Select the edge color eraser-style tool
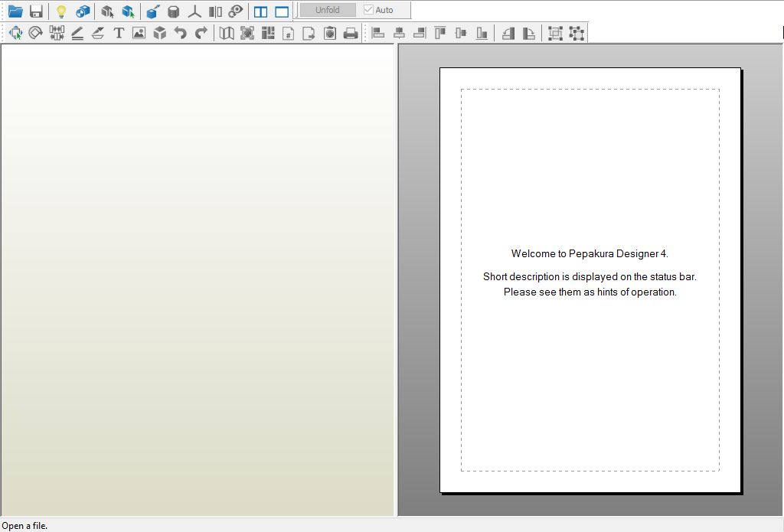The image size is (784, 532). coord(98,33)
